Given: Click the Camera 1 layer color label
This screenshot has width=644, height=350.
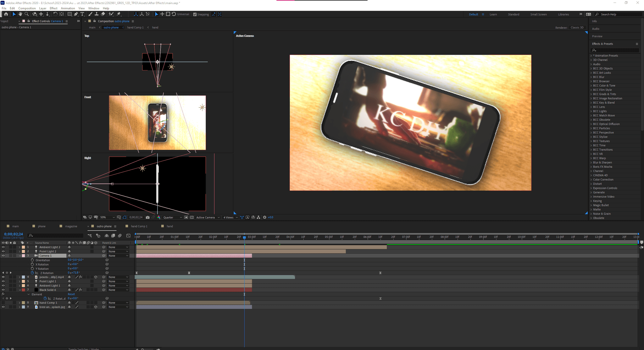Looking at the screenshot, I should click(x=23, y=256).
